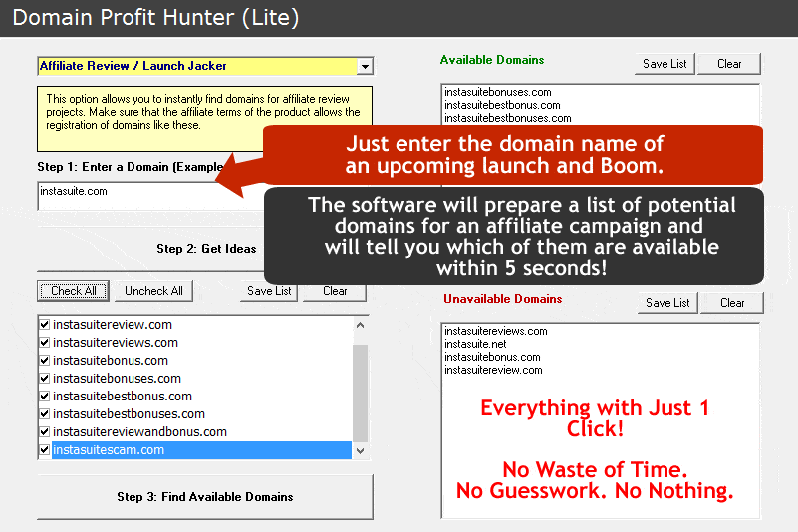Select instasuitereview.com in Unavailable Domains
This screenshot has height=532, width=798.
pos(493,371)
